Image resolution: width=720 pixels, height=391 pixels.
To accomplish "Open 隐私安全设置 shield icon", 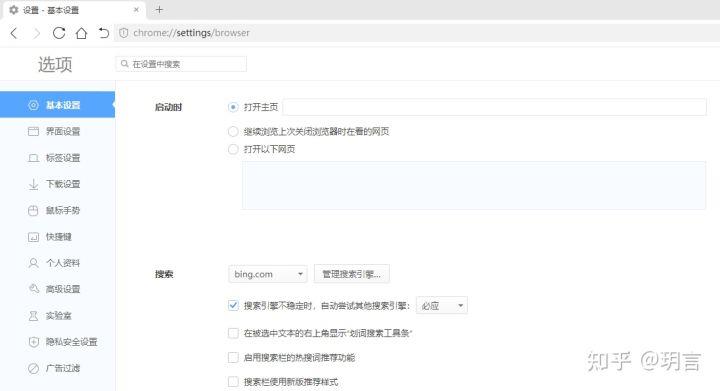I will [x=34, y=342].
